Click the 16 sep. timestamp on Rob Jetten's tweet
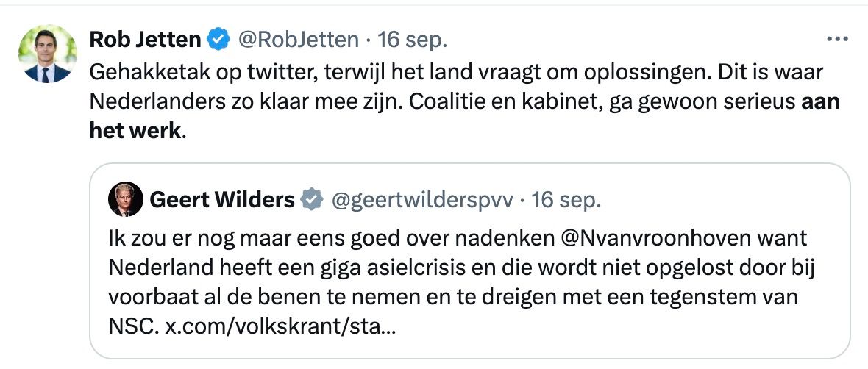Screen dimensions: 868x369 [x=412, y=39]
